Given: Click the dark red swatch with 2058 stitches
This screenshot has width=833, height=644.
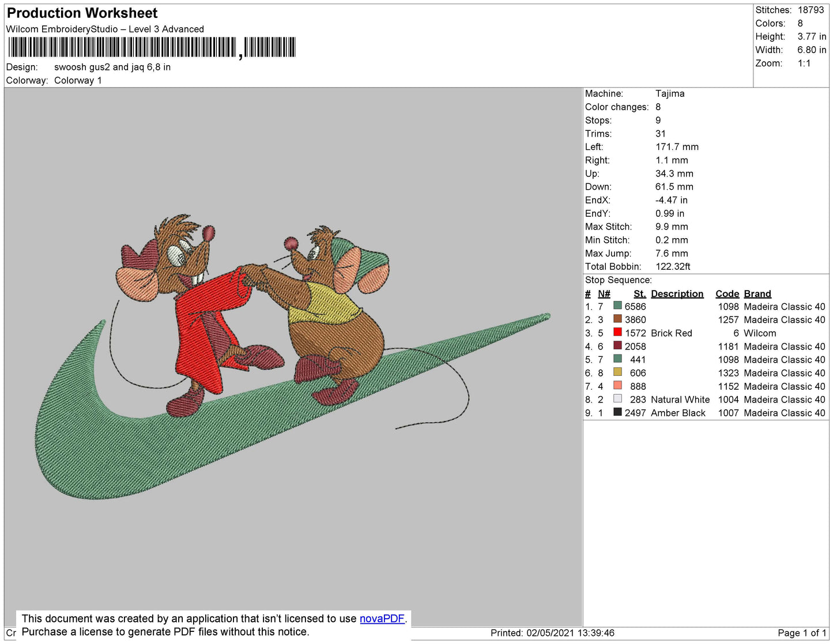Looking at the screenshot, I should [617, 346].
